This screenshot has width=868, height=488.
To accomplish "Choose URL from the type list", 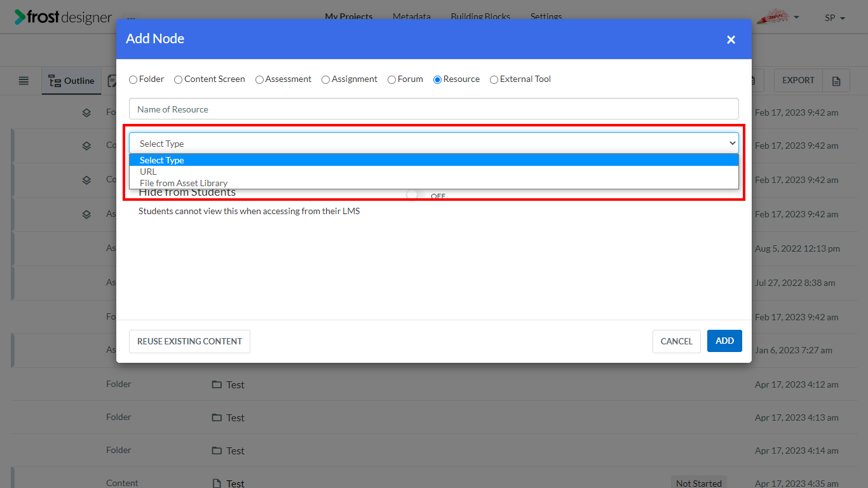I will [x=434, y=172].
